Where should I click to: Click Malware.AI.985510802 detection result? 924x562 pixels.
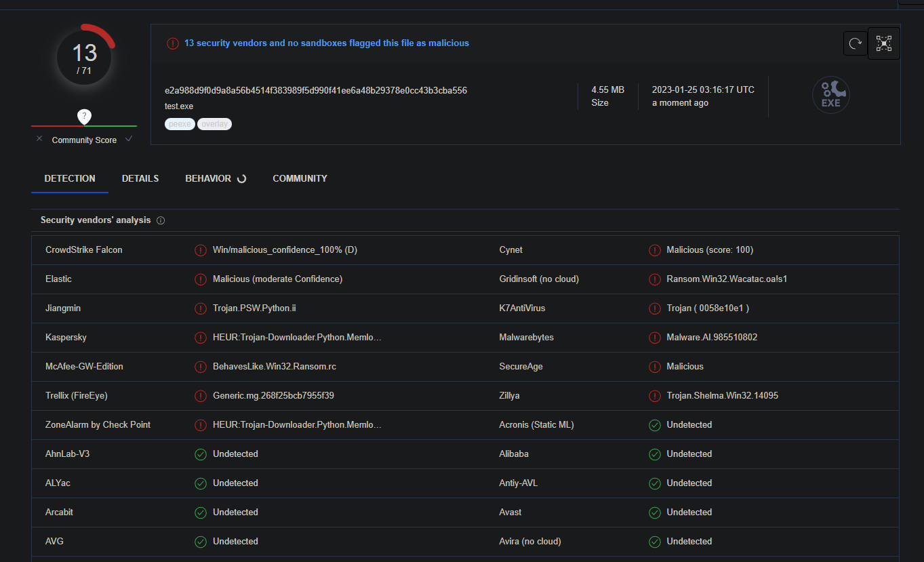712,338
